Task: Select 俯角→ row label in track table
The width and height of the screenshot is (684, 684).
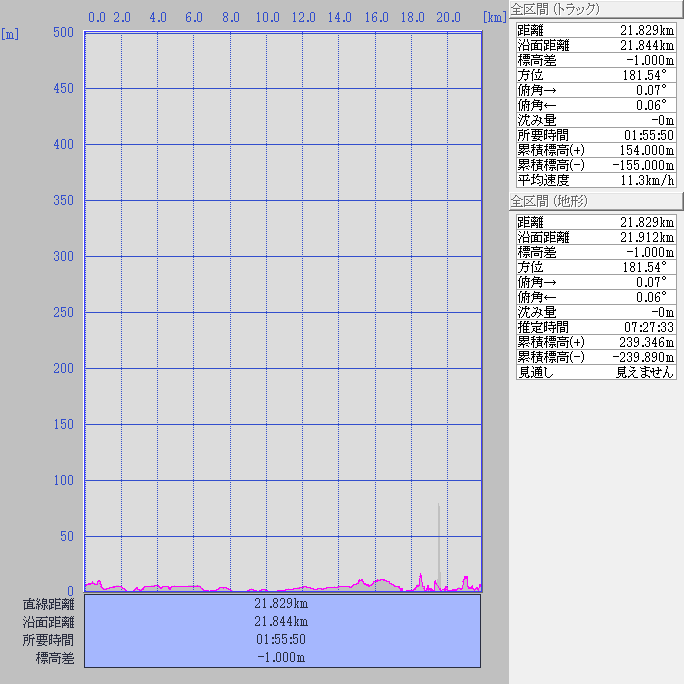Action: click(537, 90)
